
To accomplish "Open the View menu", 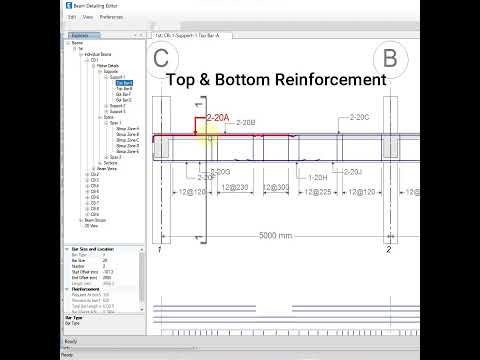I will [88, 17].
